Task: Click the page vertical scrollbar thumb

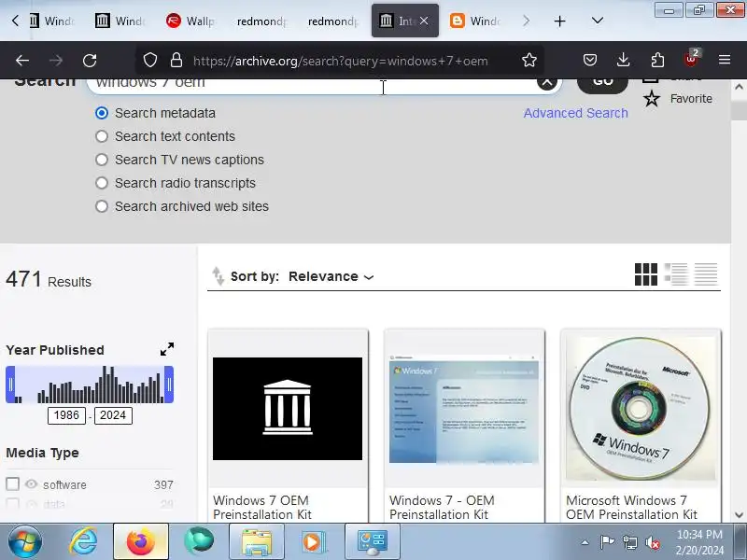Action: (739, 111)
